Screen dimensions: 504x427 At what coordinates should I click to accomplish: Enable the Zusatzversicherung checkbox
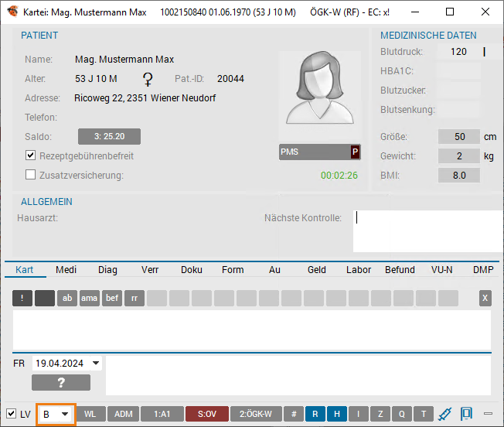(31, 175)
